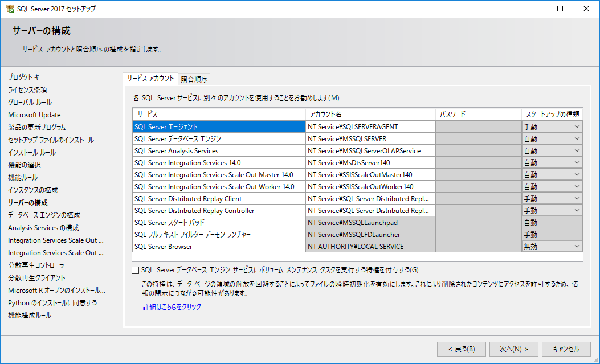This screenshot has height=364, width=600.
Task: Expand startup type for SQL Server Analysis Services
Action: coord(577,151)
